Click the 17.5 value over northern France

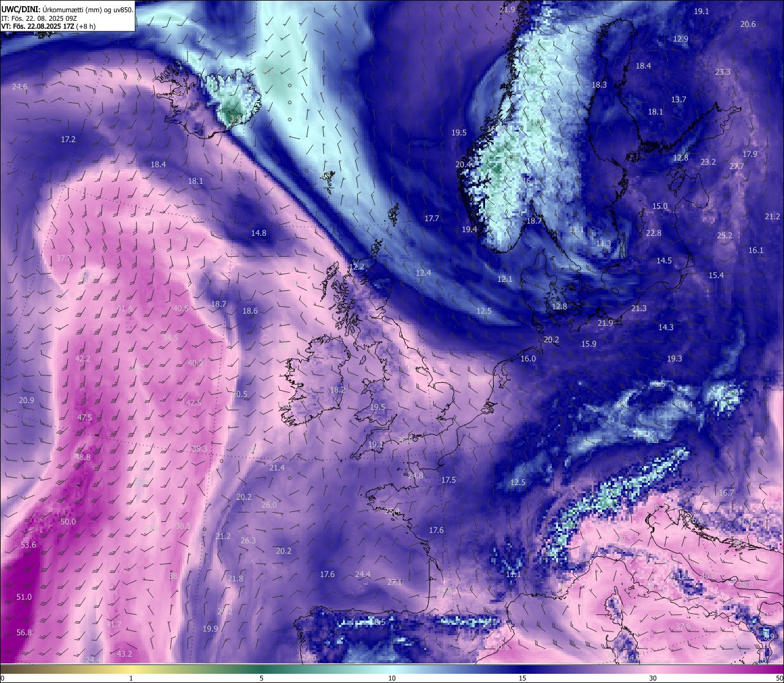point(448,480)
